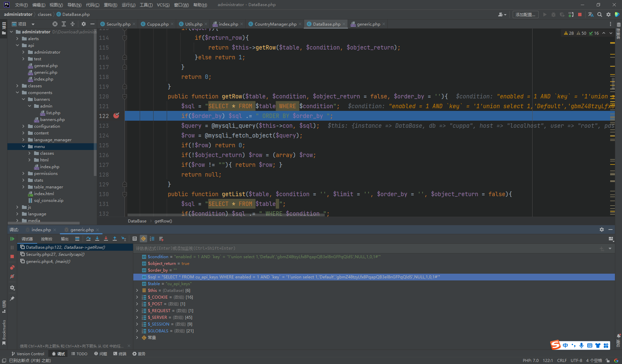Viewport: 622px width, 364px height.
Task: Toggle the sort variables numbered-list icon
Action: 152,239
